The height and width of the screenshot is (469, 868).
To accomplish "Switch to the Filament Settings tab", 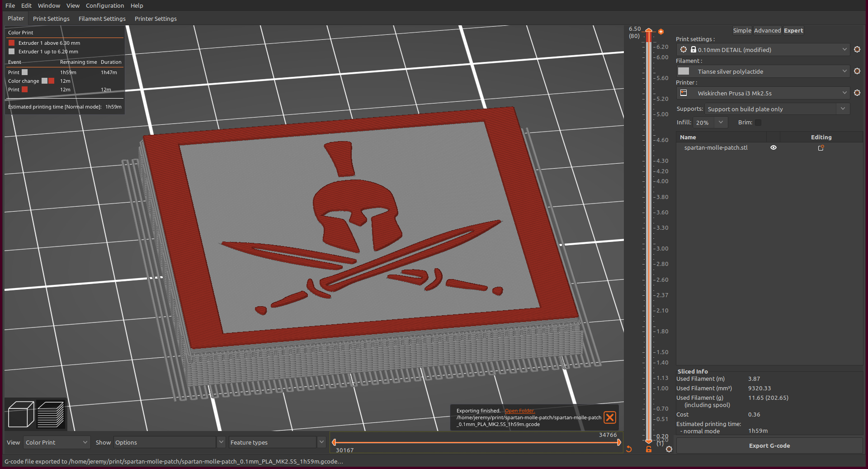I will pyautogui.click(x=102, y=19).
